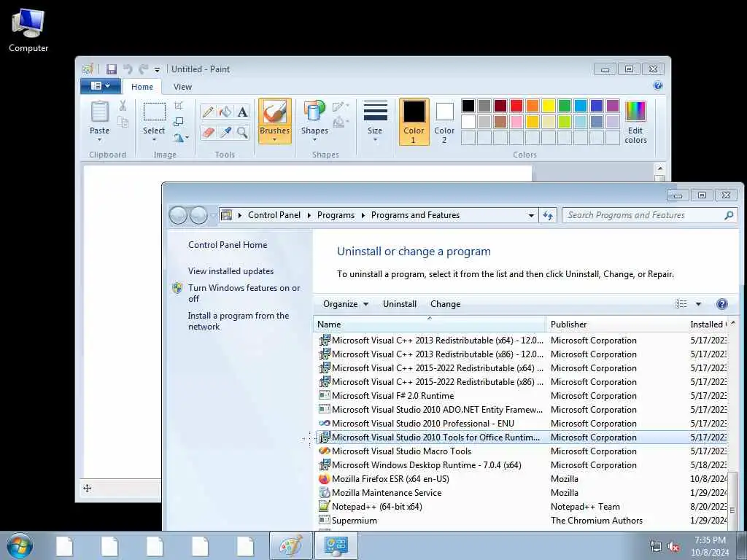Screen dimensions: 747x560
Task: Open the Paint file menu button
Action: 100,86
